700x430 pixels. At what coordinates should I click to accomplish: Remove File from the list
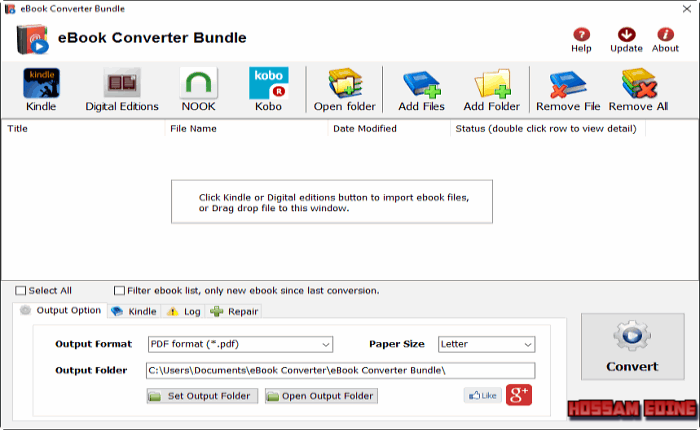pos(568,89)
